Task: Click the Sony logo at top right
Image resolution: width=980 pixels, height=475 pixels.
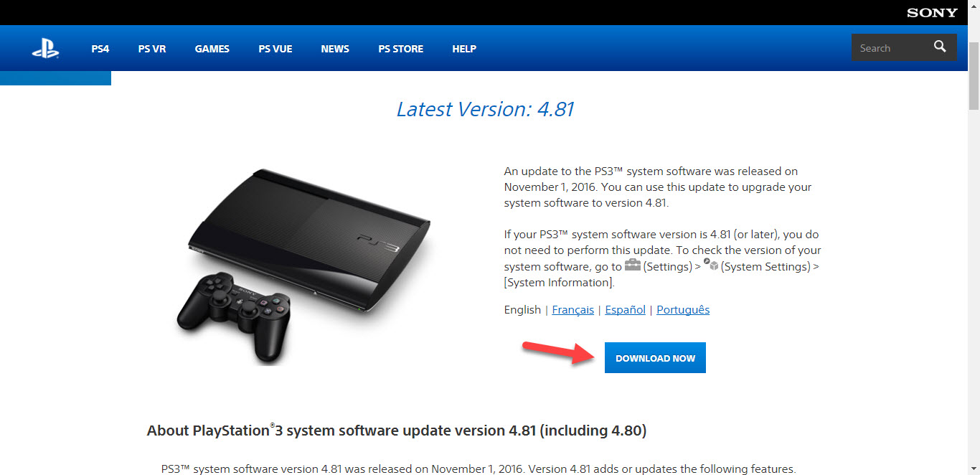Action: click(x=932, y=12)
